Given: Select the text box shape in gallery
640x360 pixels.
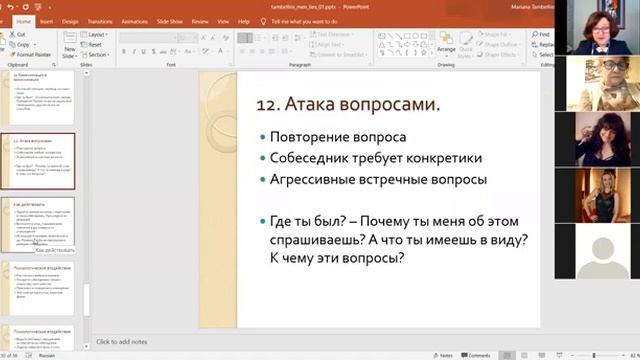Looking at the screenshot, I should (x=382, y=36).
